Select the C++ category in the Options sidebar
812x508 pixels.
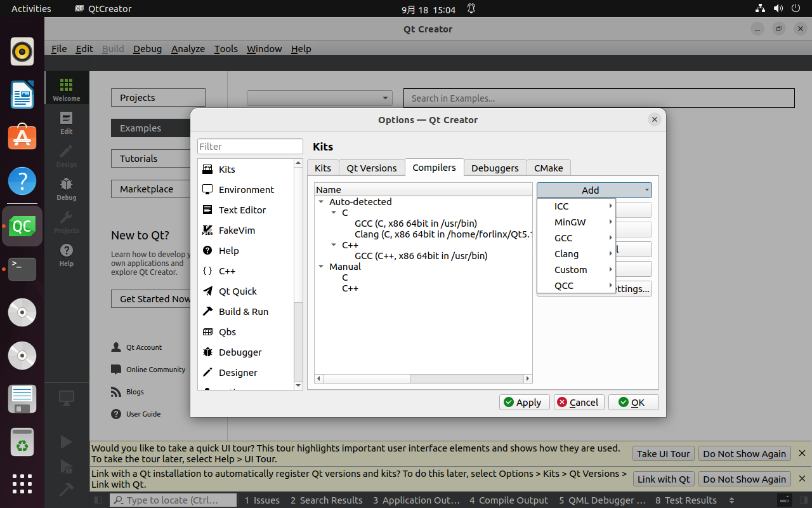[x=246, y=271]
